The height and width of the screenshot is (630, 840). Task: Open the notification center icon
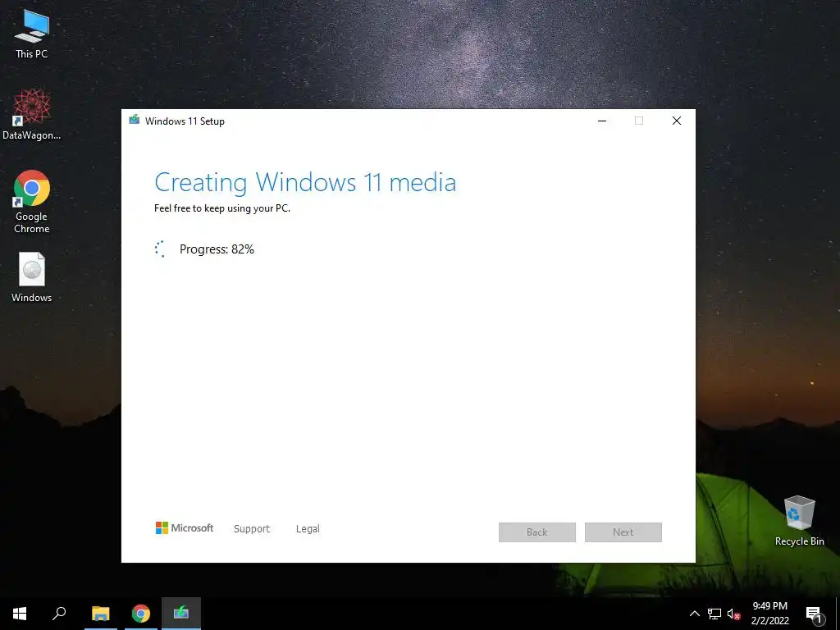click(815, 614)
